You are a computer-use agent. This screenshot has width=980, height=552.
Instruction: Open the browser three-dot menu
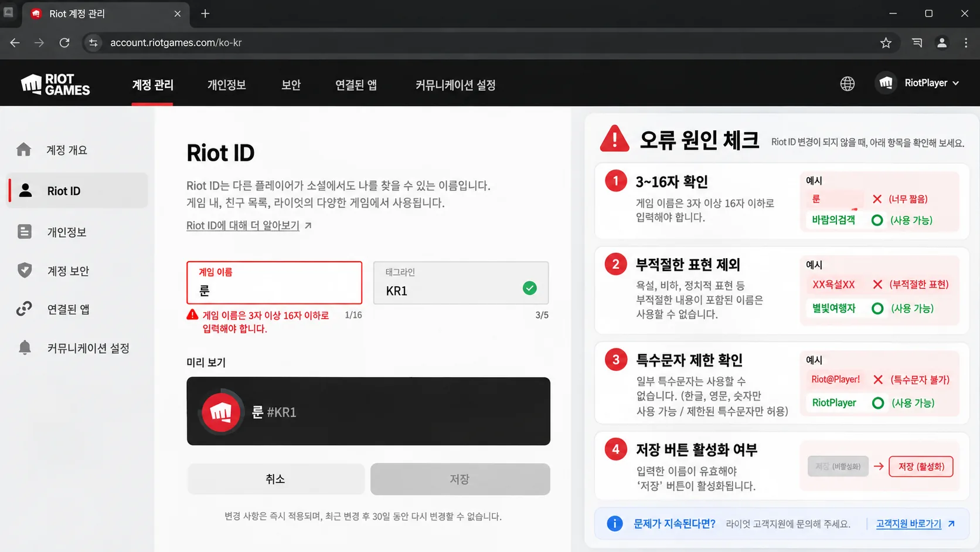pos(966,43)
